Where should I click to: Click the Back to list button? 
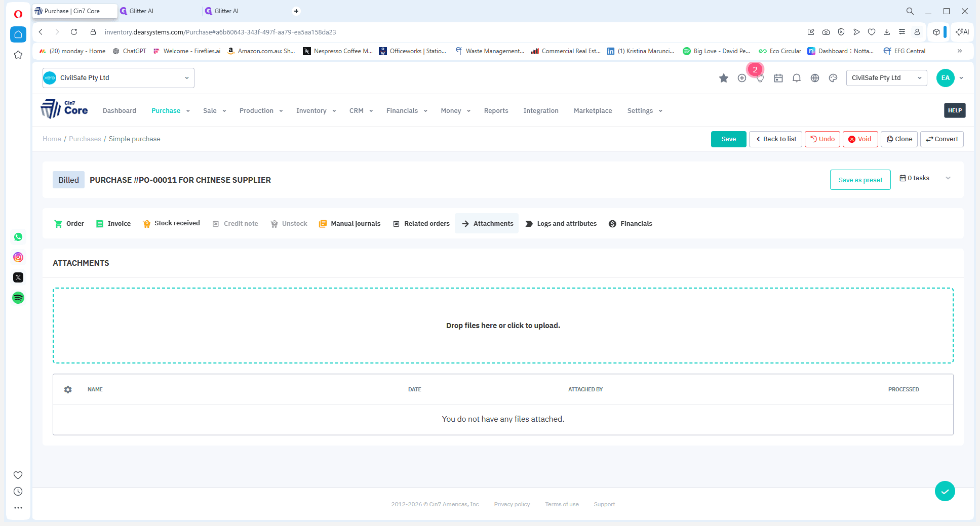click(x=776, y=139)
